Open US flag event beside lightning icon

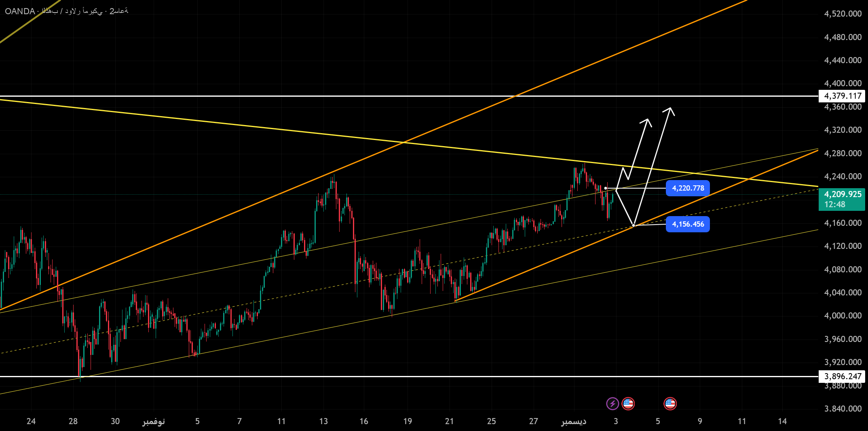pos(628,403)
